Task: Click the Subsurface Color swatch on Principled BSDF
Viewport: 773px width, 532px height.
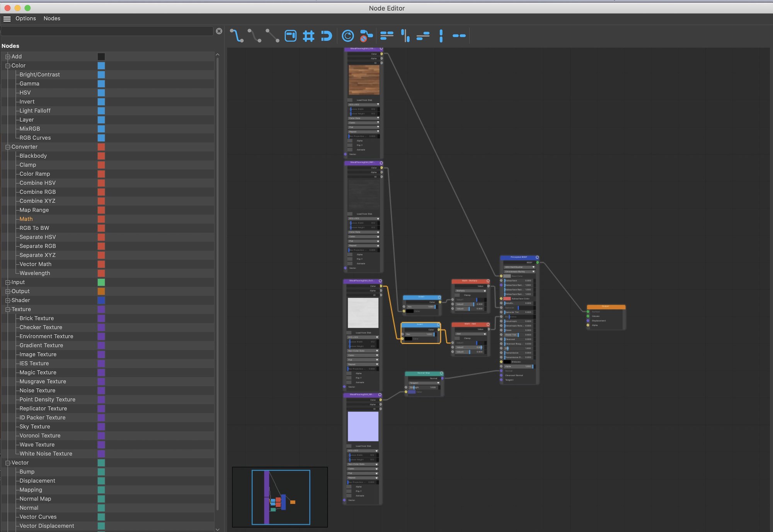Action: 507,298
